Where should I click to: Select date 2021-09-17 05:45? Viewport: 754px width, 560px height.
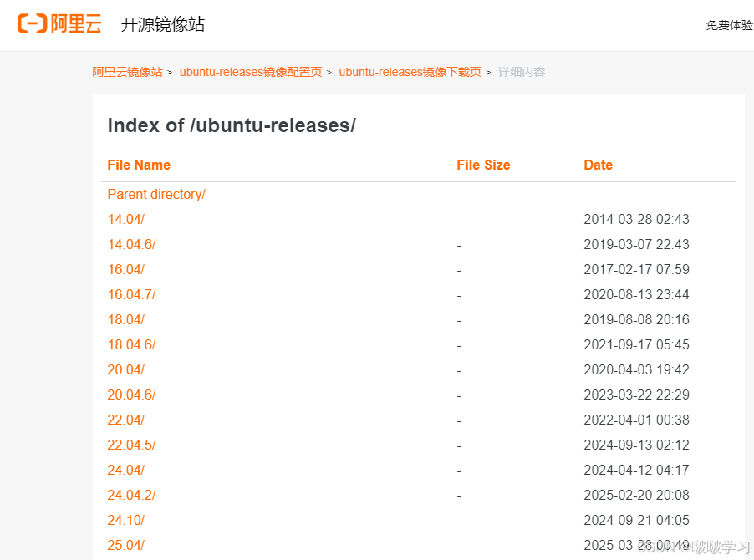(x=636, y=344)
